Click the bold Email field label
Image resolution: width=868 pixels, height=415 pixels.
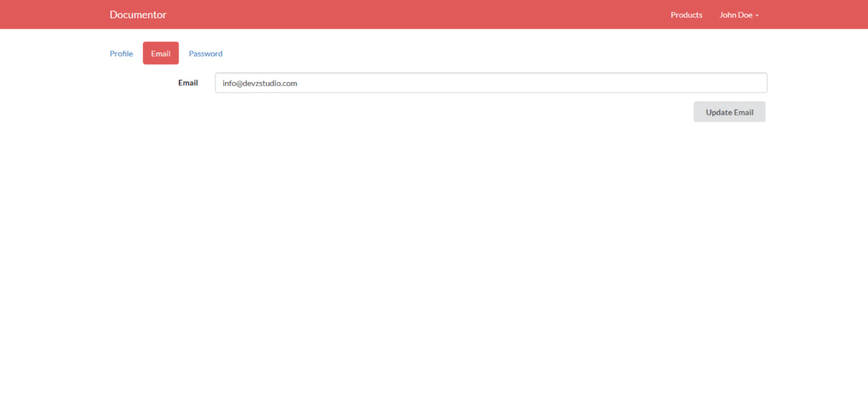click(x=188, y=83)
